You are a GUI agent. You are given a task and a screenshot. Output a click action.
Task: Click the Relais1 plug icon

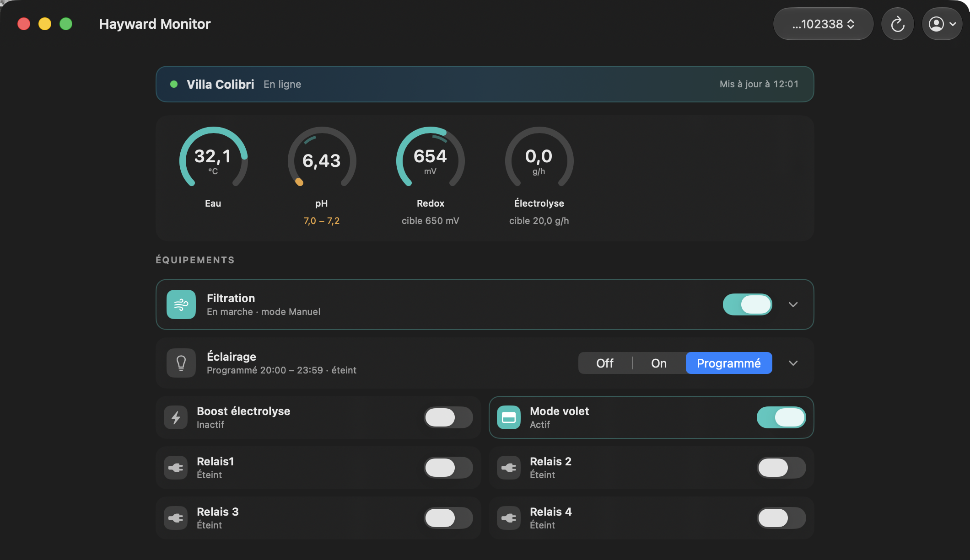176,468
